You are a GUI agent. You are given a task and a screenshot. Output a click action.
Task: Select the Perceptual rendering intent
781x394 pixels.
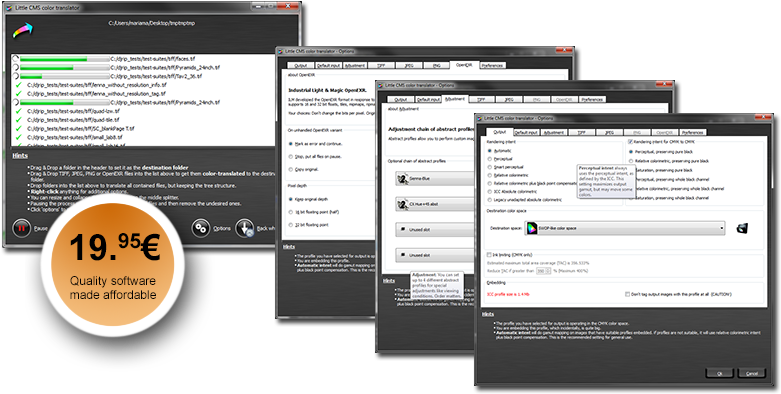(490, 158)
